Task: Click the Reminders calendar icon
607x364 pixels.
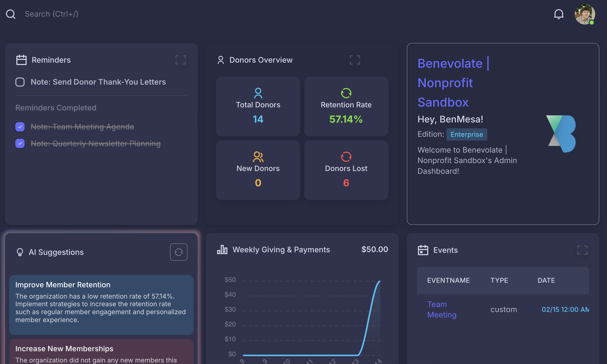Action: (x=21, y=60)
